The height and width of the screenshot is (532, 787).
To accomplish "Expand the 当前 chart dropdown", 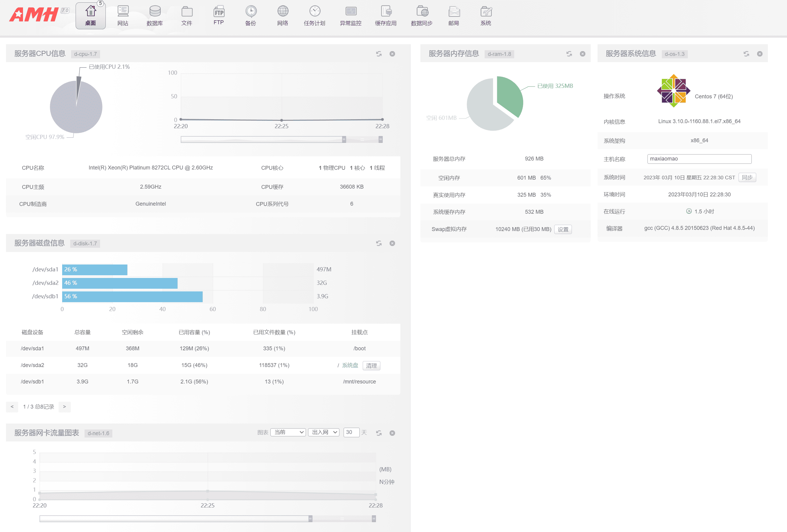I will tap(288, 432).
